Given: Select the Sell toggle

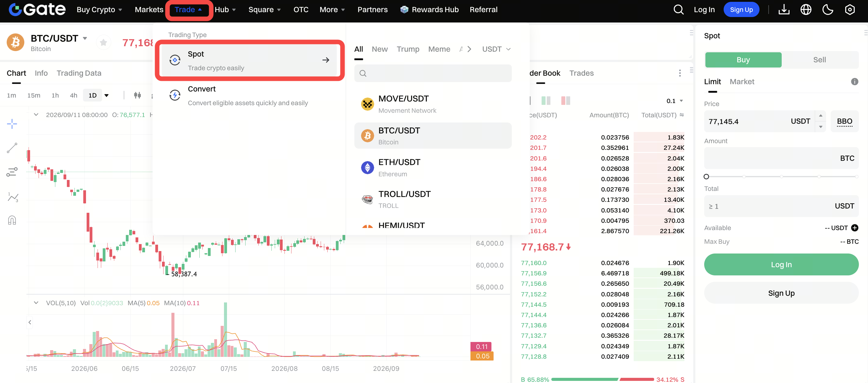Looking at the screenshot, I should [x=819, y=60].
